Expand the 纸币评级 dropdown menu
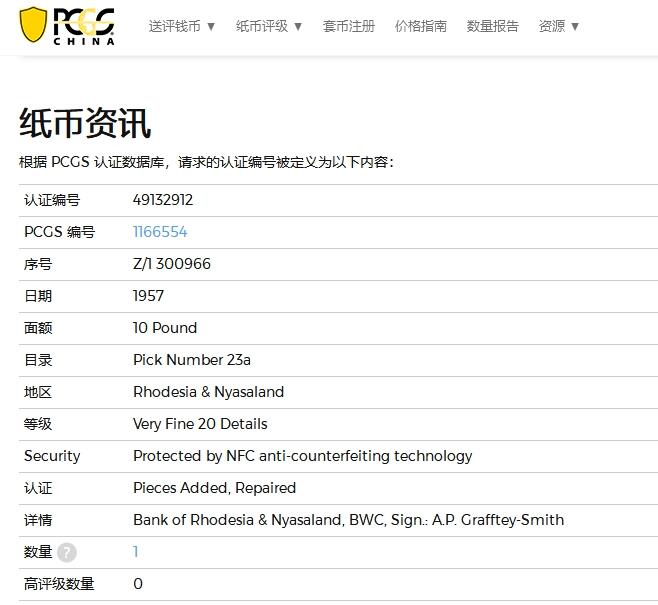Image resolution: width=658 pixels, height=605 pixels. pyautogui.click(x=269, y=26)
